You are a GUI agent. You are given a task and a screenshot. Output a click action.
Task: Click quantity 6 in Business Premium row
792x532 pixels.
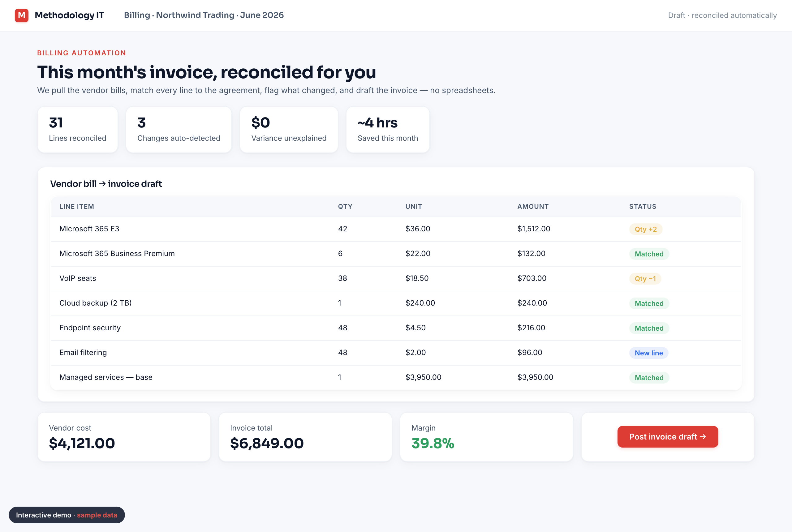[340, 254]
